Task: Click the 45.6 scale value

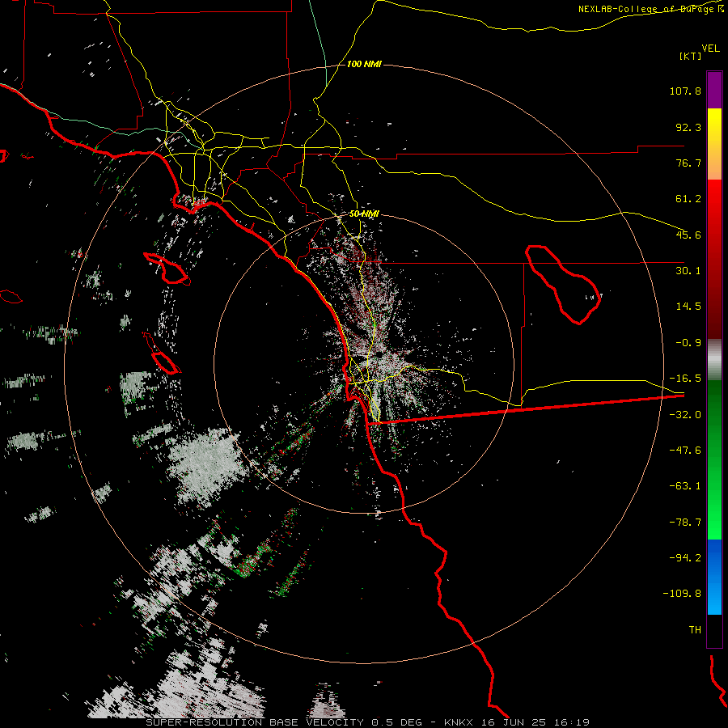Action: point(688,235)
